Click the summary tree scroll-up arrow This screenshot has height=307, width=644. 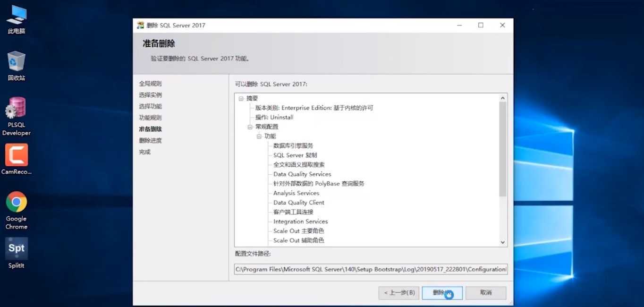(503, 98)
